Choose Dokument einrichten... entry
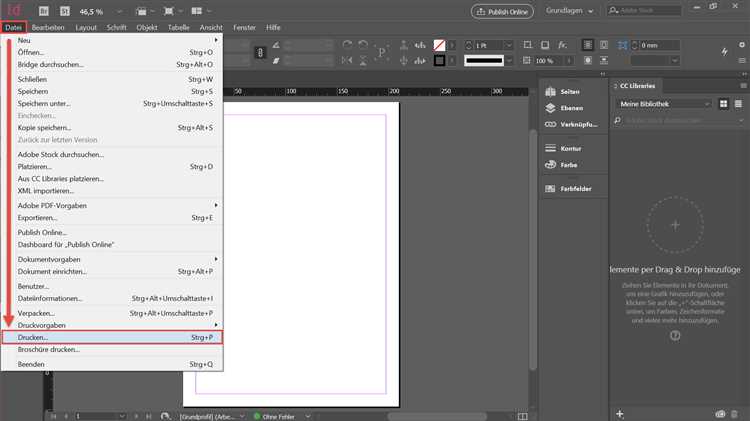750x421 pixels. click(x=112, y=271)
